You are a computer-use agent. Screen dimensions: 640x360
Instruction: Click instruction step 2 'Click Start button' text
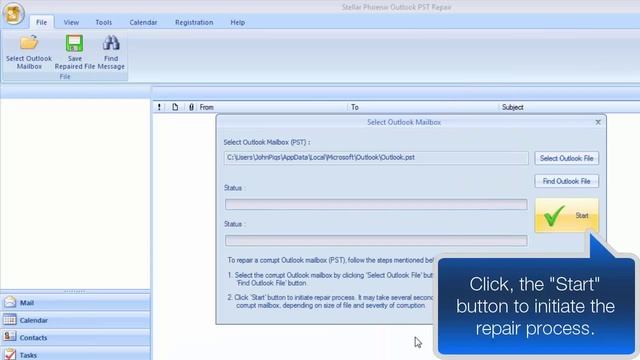click(330, 302)
